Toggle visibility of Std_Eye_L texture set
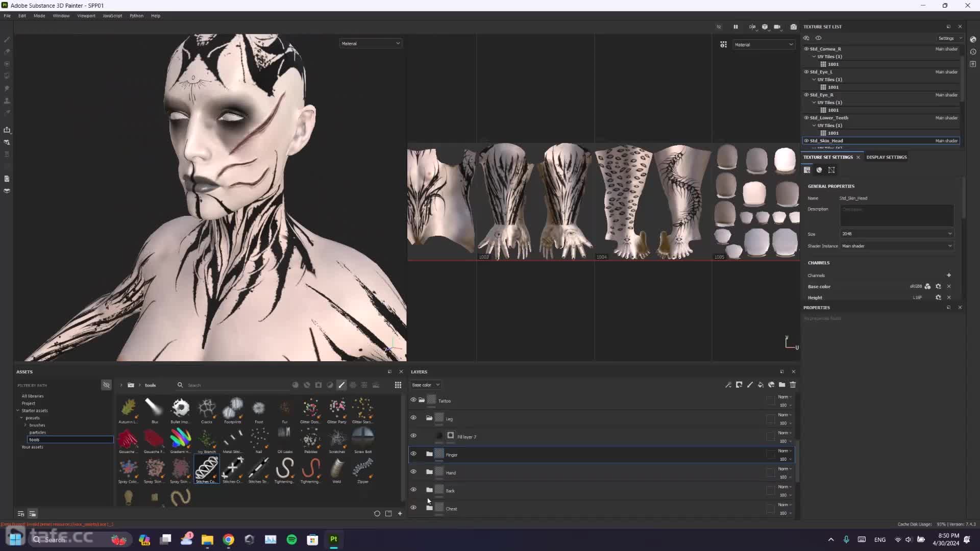This screenshot has width=980, height=551. 806,72
